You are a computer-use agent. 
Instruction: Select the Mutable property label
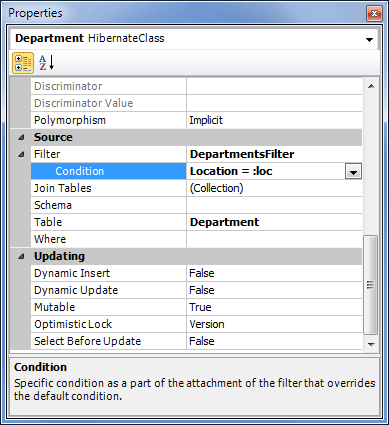[55, 307]
